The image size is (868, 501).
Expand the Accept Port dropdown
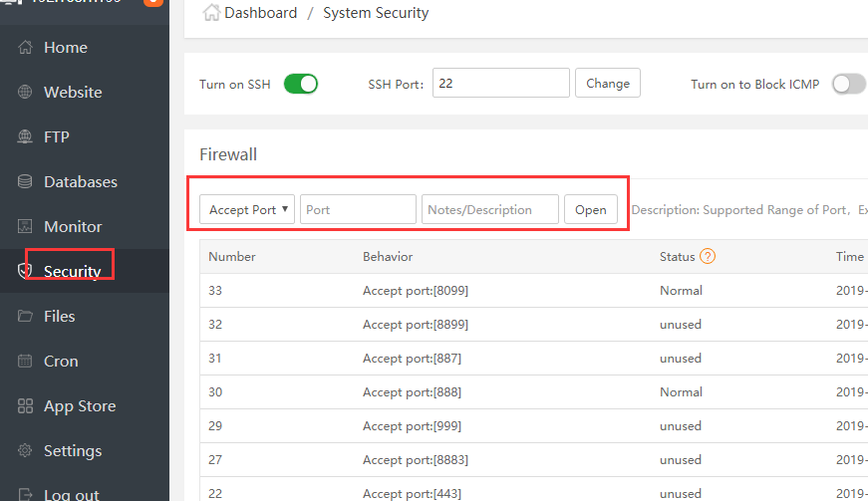[247, 210]
